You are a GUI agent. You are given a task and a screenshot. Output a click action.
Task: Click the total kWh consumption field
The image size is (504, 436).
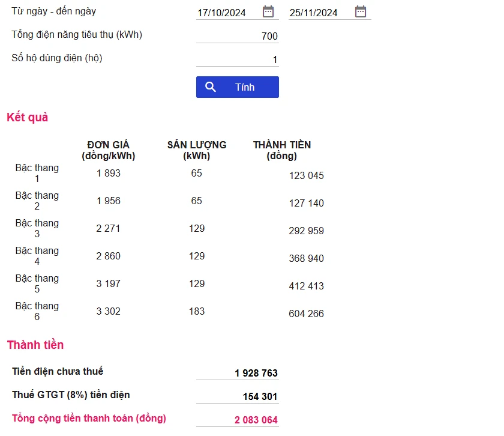coord(238,36)
